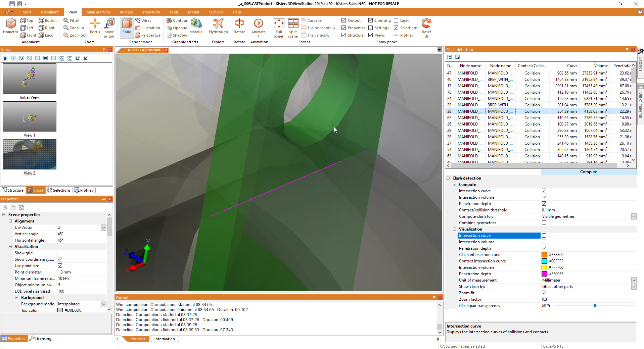Enable Combine geometries checkbox

(544, 223)
